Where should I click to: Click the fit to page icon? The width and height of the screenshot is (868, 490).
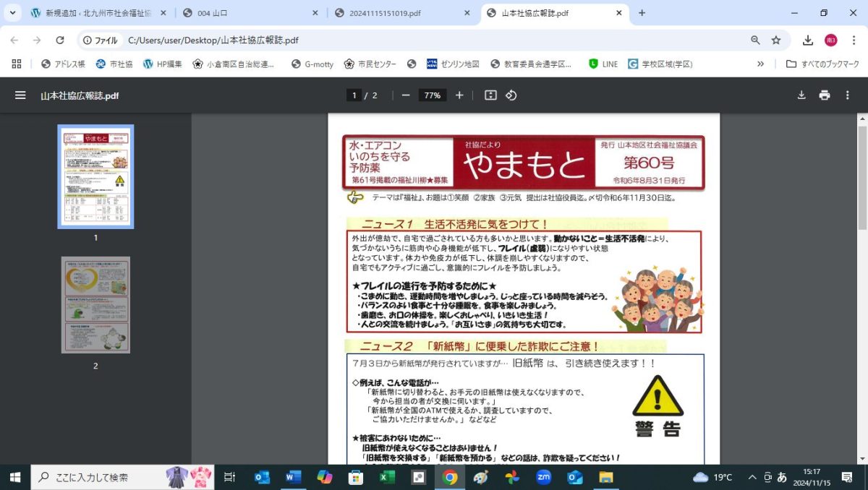[x=490, y=95]
